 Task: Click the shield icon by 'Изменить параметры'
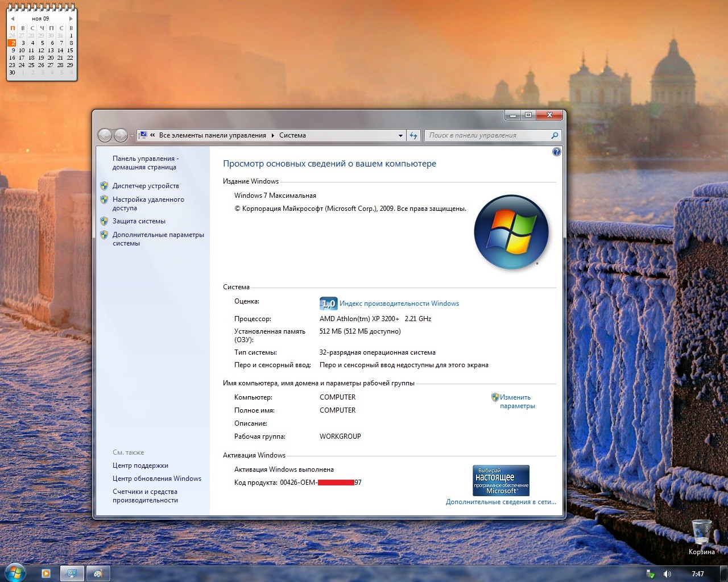tap(495, 397)
